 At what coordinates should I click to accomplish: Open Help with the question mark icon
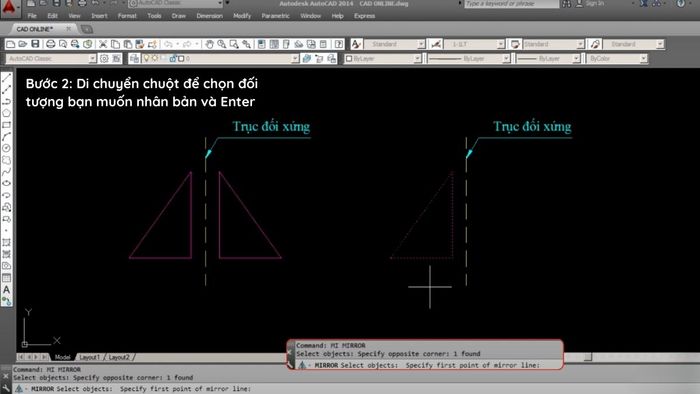point(339,44)
